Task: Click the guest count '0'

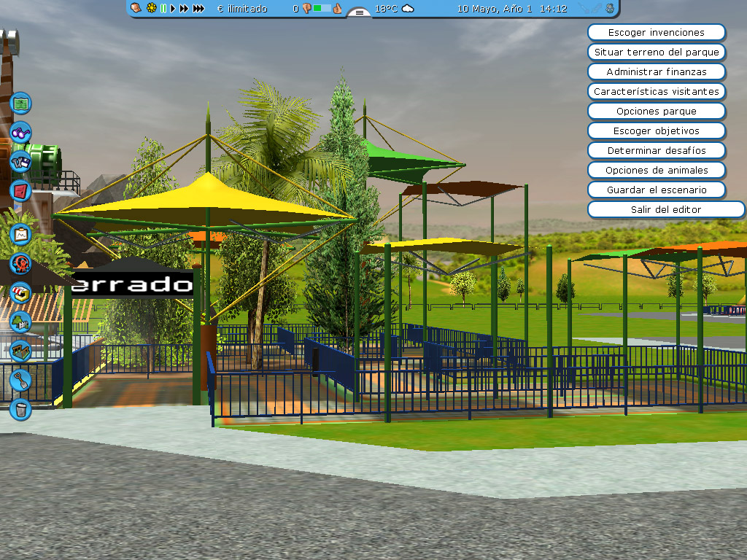Action: (295, 9)
